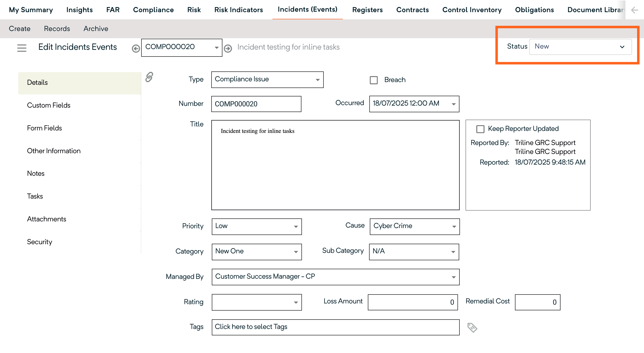Screen dimensions: 644x353
Task: Open Risk Indicators tab
Action: pyautogui.click(x=239, y=10)
